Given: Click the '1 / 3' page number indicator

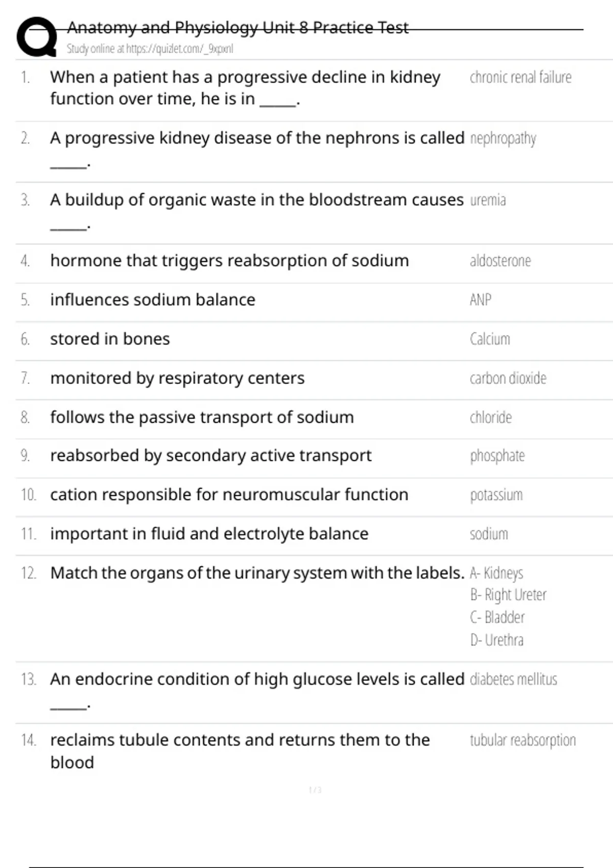Looking at the screenshot, I should tap(315, 790).
